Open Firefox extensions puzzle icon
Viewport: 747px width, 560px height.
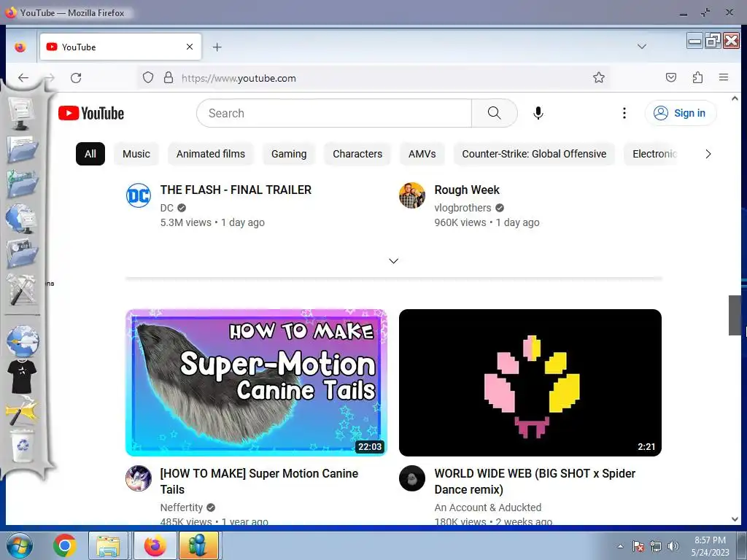click(697, 77)
